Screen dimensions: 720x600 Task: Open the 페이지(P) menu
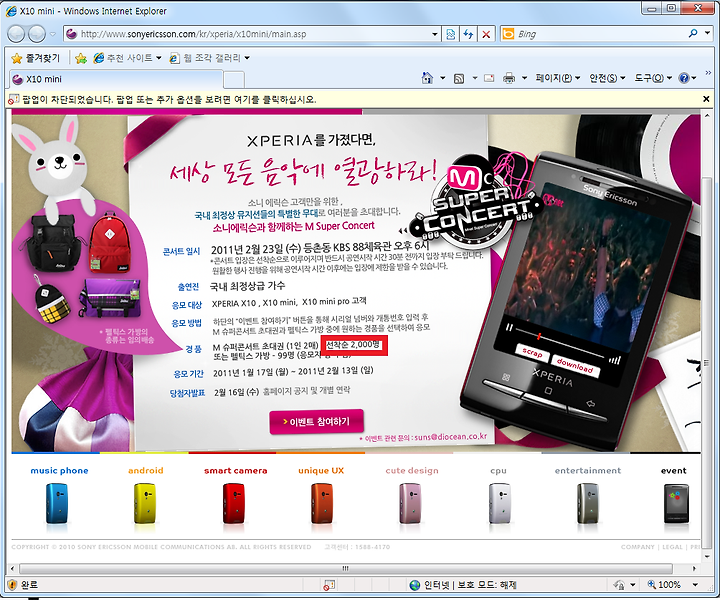click(x=557, y=78)
